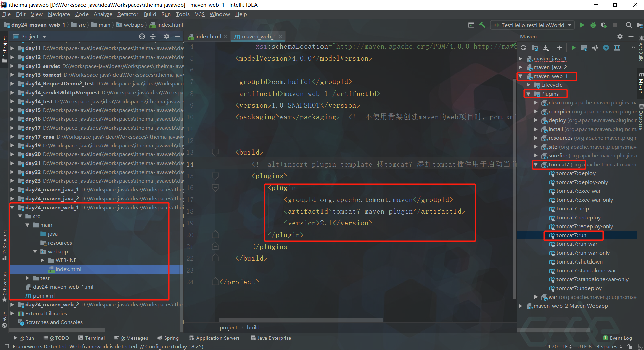The height and width of the screenshot is (350, 644).
Task: Expand the maven_java_1 Maven project
Action: point(521,59)
